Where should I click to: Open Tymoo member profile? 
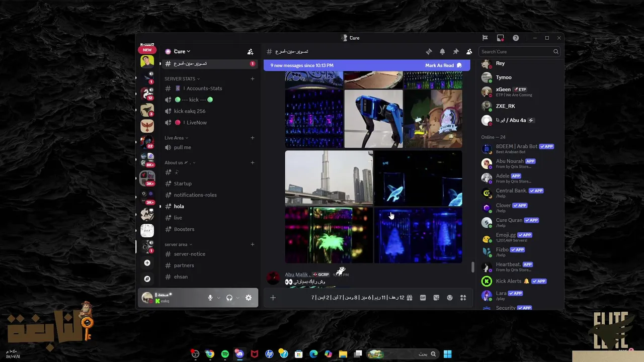point(520,77)
